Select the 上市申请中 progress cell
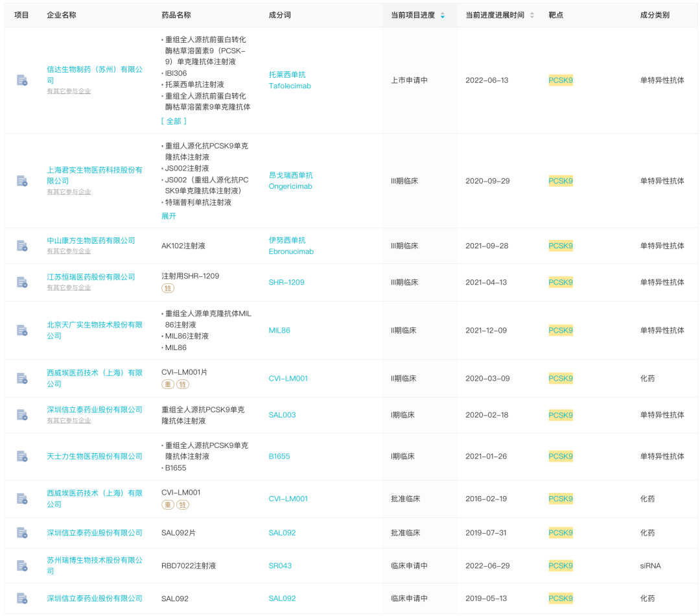The width and height of the screenshot is (700, 616). coord(410,80)
